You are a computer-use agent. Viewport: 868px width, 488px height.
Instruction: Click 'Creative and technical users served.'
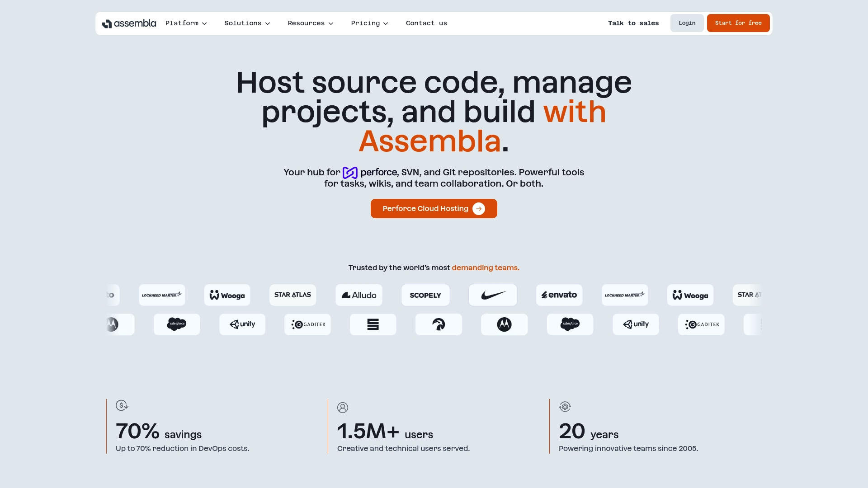pos(403,449)
